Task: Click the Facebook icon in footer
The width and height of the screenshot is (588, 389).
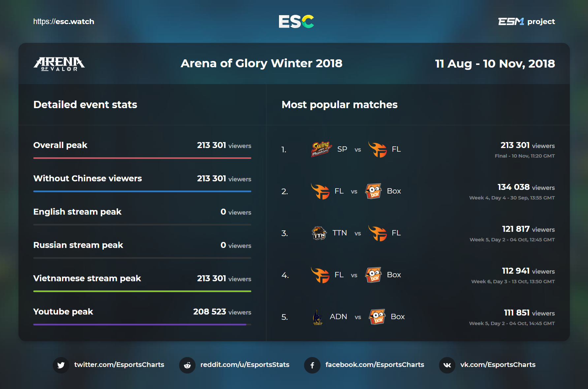Action: point(312,365)
